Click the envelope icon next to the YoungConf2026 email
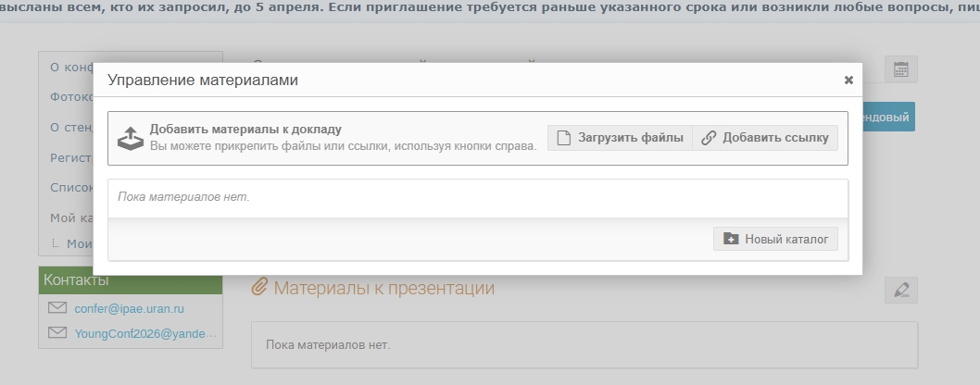The height and width of the screenshot is (385, 980). [57, 333]
